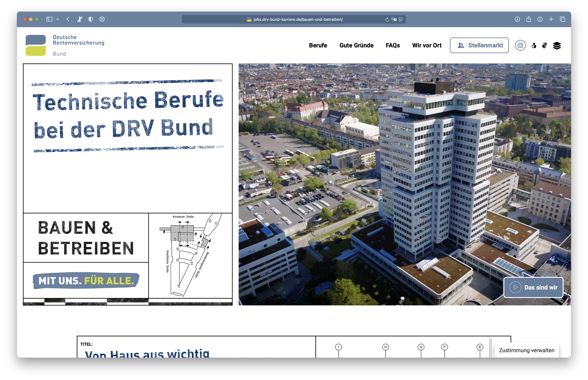Screen dimensions: 588x380
Task: Show Safari downloads
Action: click(x=517, y=19)
